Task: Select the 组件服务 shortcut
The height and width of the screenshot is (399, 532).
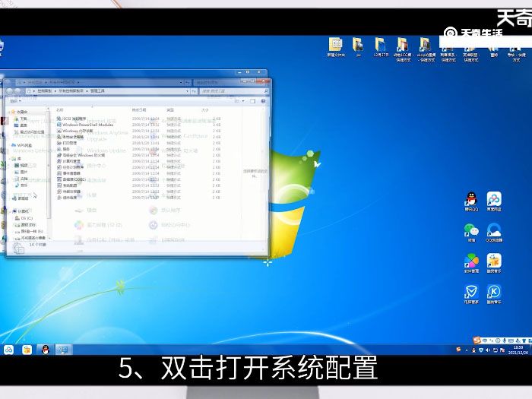Action: 67,198
